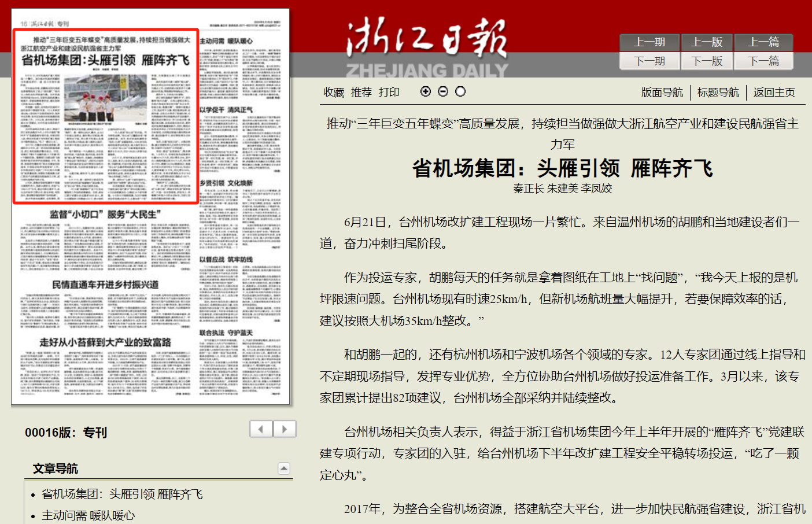Click paragraph beginning 台州机场相关负责人表示
The width and height of the screenshot is (812, 524).
coord(562,453)
